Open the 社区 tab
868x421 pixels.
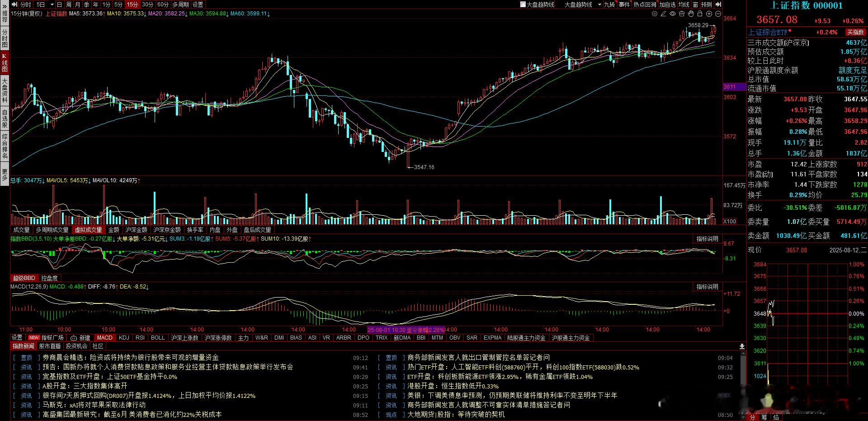98,346
